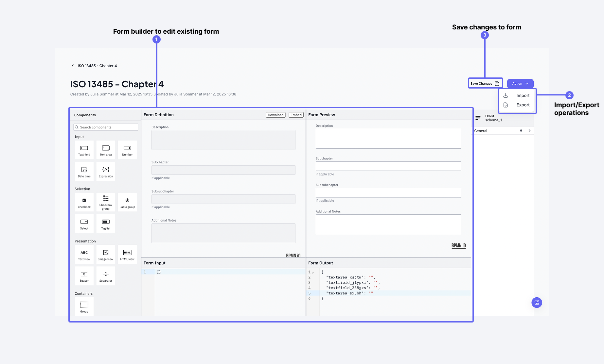Collapse line 1 in Form Output
Screen dimensions: 604x364
[313, 273]
